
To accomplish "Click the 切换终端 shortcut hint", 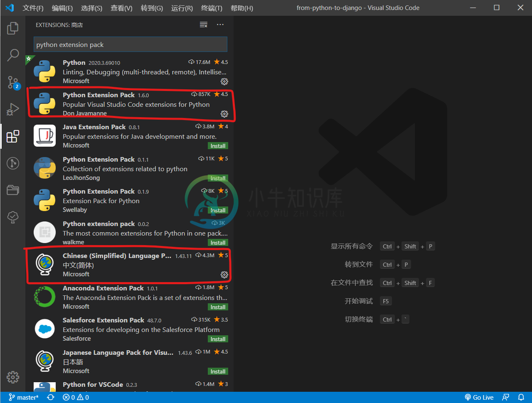I will pyautogui.click(x=359, y=319).
